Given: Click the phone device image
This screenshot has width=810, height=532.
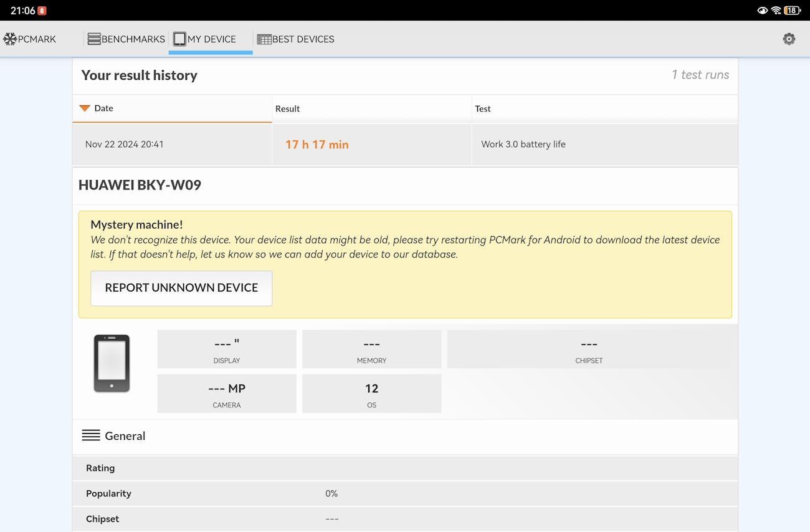Looking at the screenshot, I should click(112, 363).
